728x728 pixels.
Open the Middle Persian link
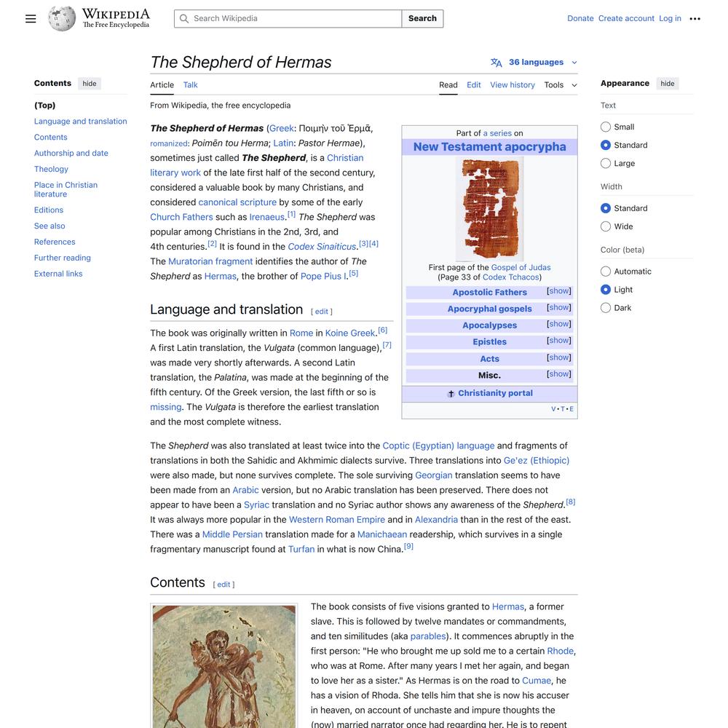(x=232, y=534)
